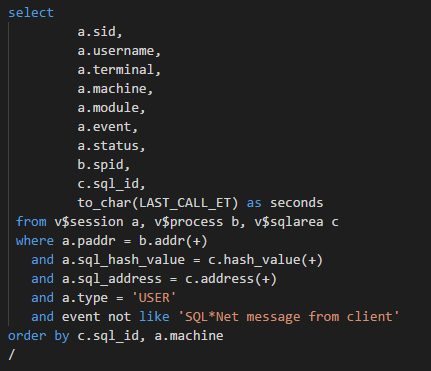Click the where keyword

pyautogui.click(x=35, y=241)
